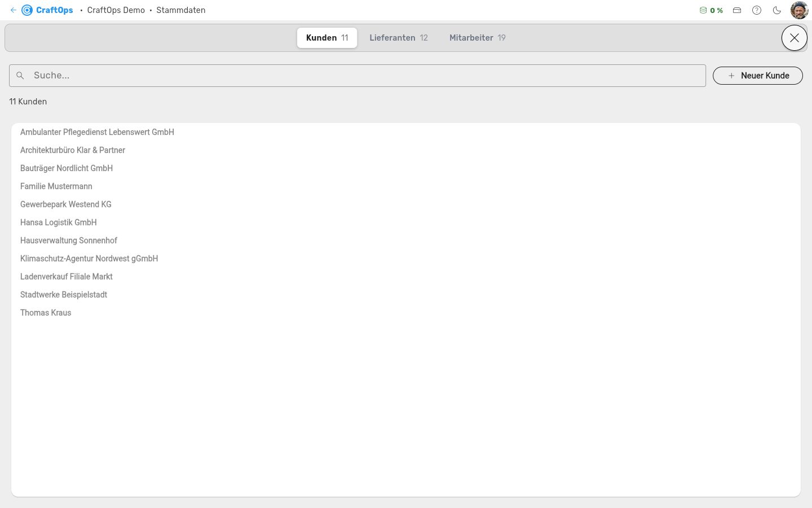Select the Kunden tab
812x508 pixels.
point(327,38)
